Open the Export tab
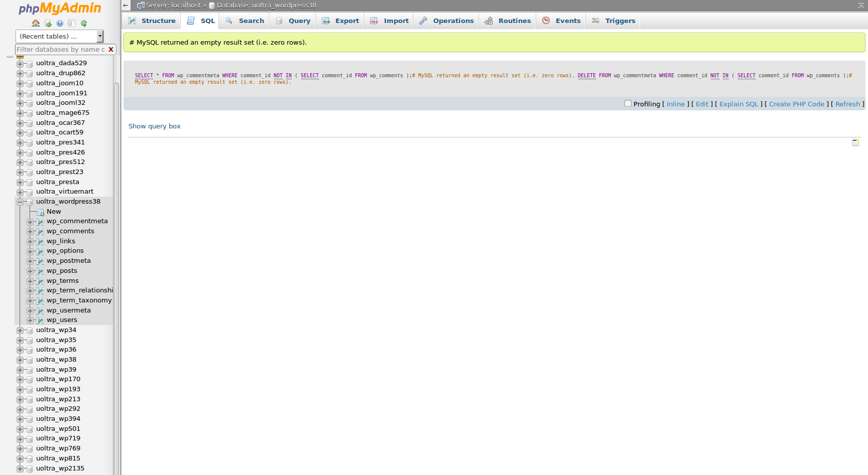 coord(340,21)
